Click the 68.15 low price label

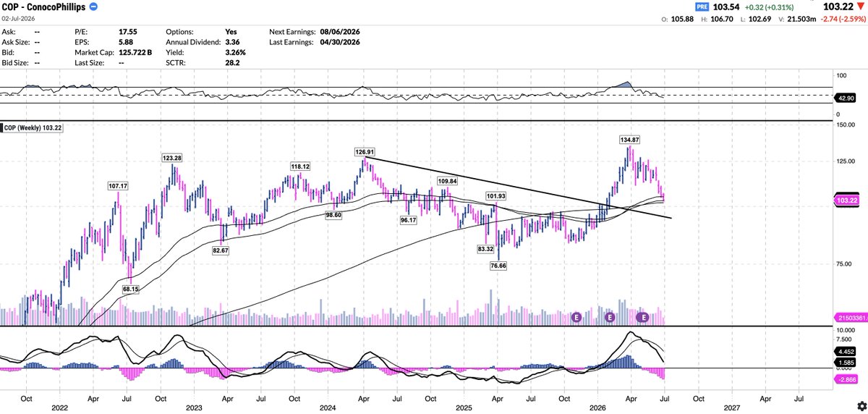131,289
